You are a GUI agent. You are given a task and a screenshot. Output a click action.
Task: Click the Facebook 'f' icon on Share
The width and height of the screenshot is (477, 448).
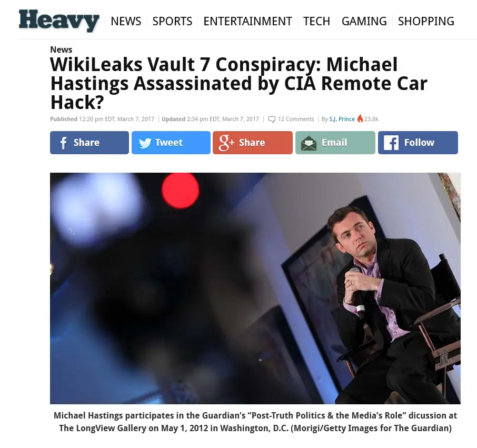(x=63, y=143)
